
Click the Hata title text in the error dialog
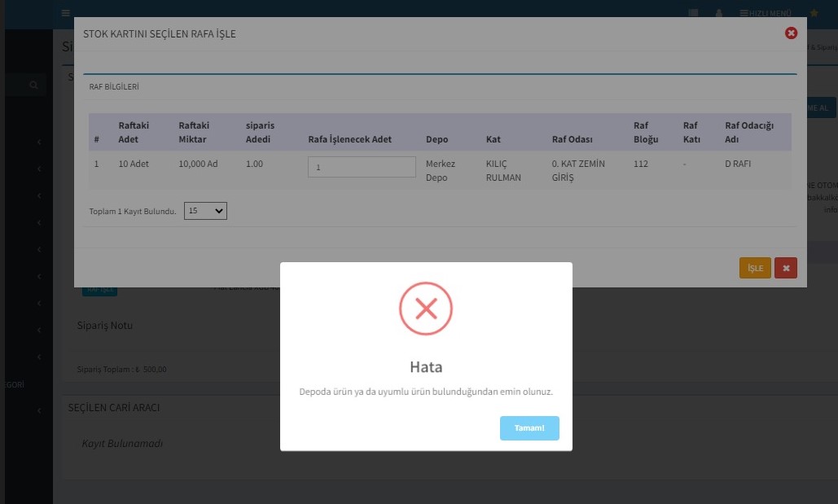[425, 366]
